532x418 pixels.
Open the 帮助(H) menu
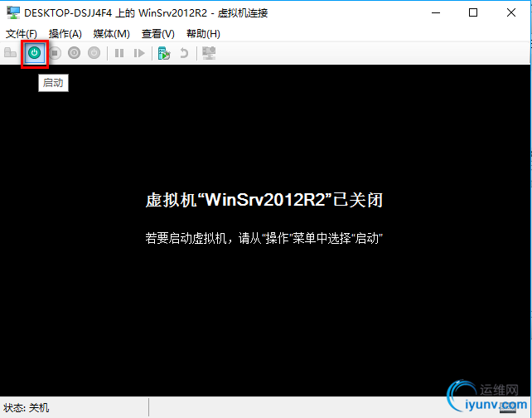[x=203, y=34]
